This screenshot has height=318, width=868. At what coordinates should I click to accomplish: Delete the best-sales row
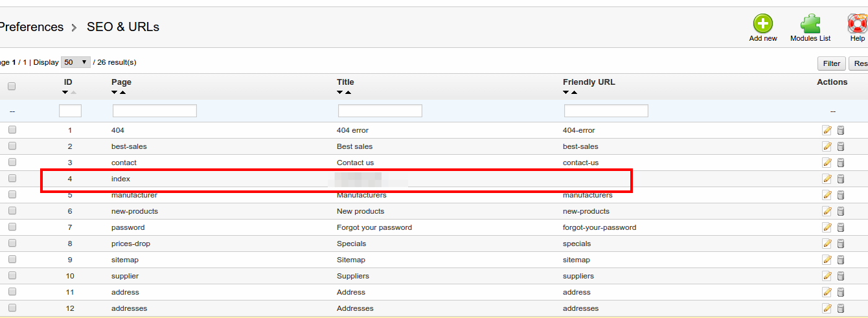(841, 146)
